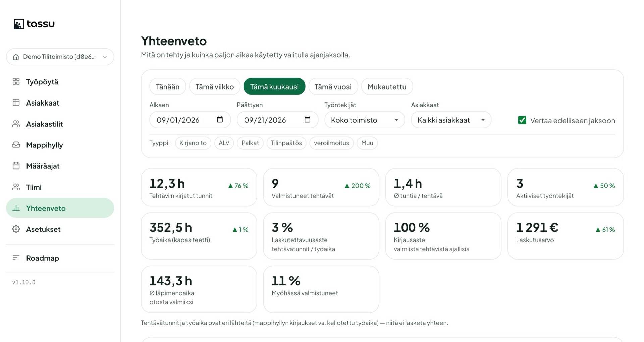The height and width of the screenshot is (342, 644).
Task: Click version label v1.10.0
Action: tap(24, 282)
